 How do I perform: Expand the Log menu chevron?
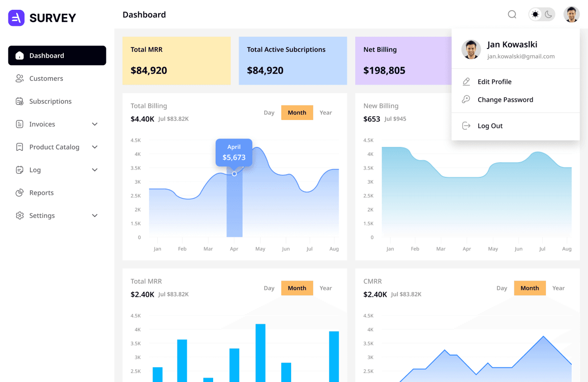[x=95, y=170]
